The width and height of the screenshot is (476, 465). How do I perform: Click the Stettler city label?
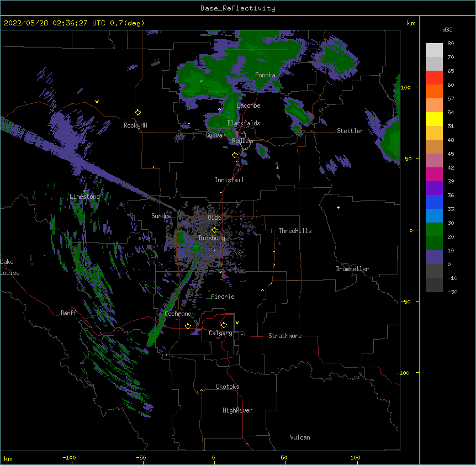tap(350, 131)
